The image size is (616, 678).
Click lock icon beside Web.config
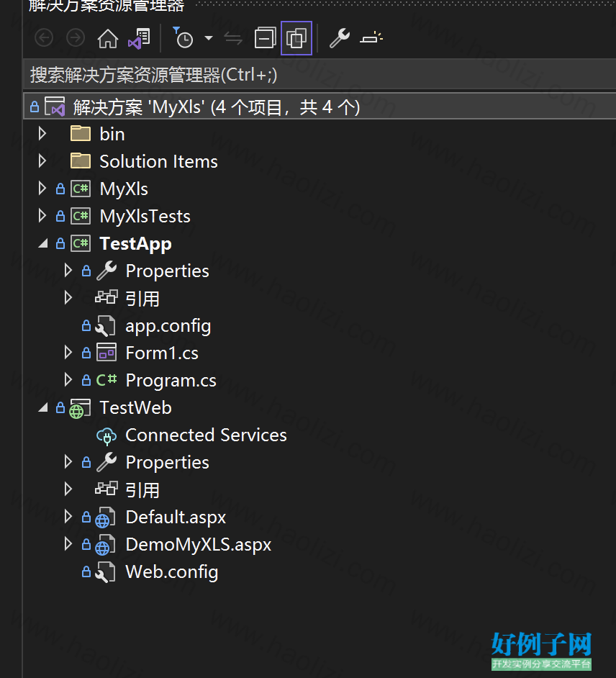click(x=86, y=571)
